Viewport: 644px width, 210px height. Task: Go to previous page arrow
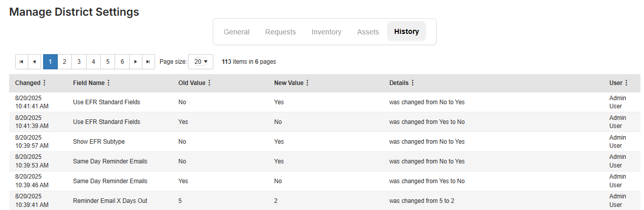click(34, 61)
